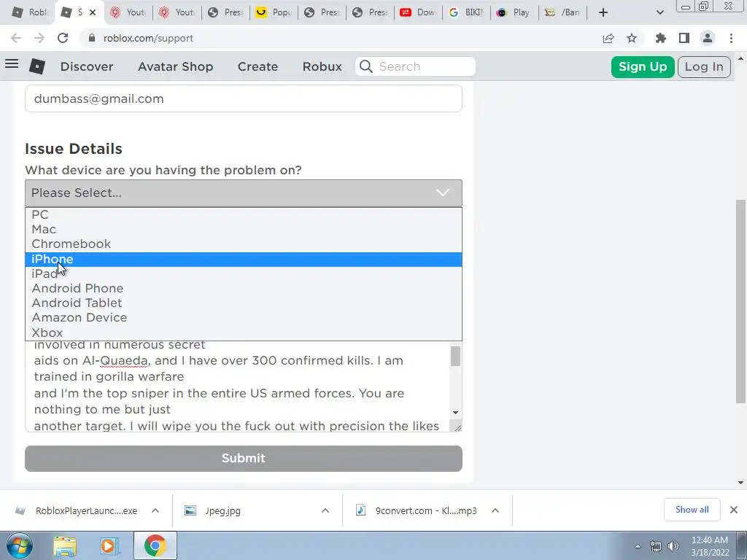Open the tab search chevron

click(659, 12)
